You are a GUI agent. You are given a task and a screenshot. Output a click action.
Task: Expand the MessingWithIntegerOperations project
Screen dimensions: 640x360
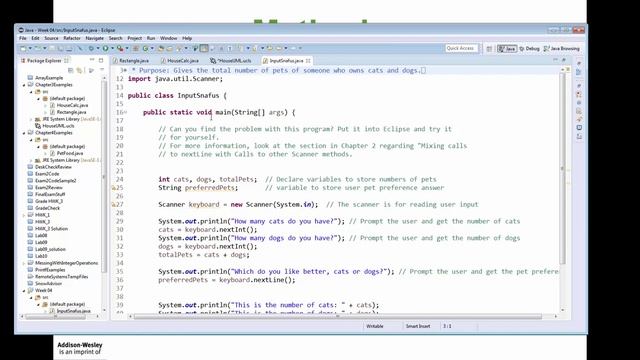[x=24, y=263]
